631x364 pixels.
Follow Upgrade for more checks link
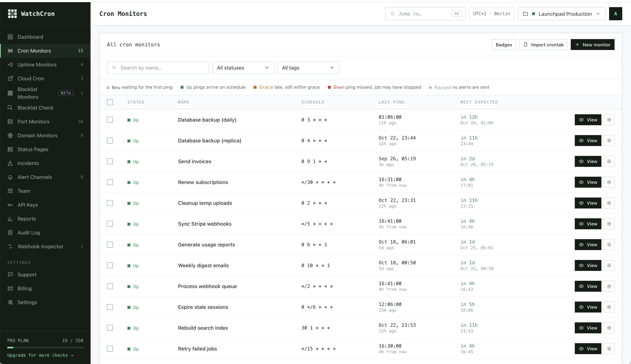pos(40,355)
